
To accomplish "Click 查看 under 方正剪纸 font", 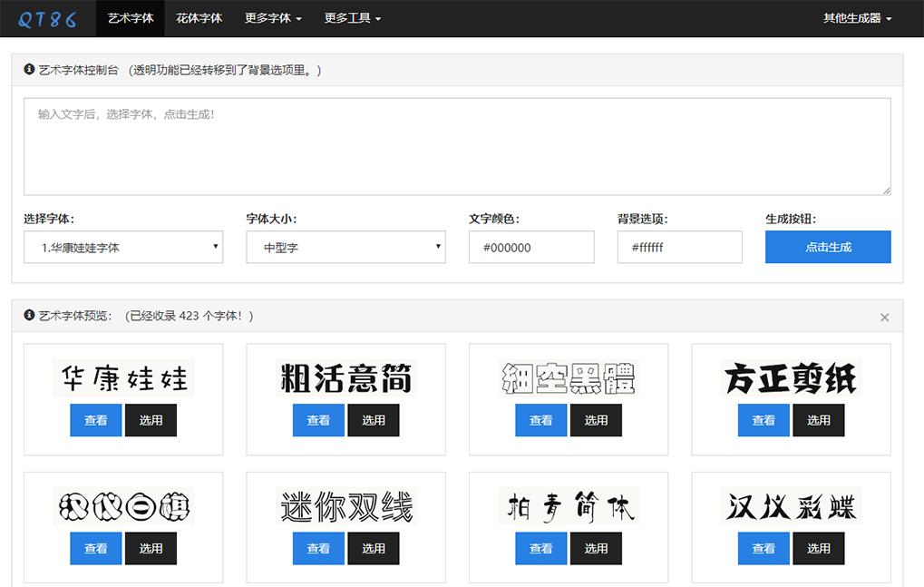I will [764, 420].
